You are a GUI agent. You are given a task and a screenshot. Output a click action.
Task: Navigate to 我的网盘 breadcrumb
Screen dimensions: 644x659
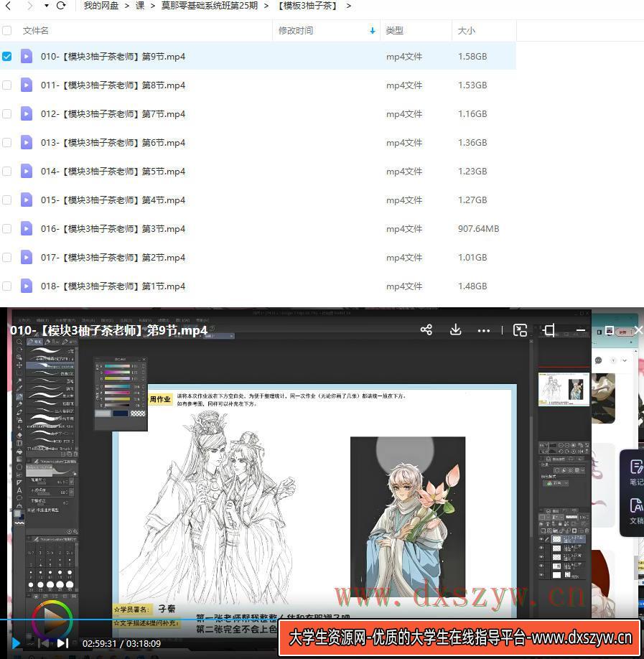click(x=101, y=6)
